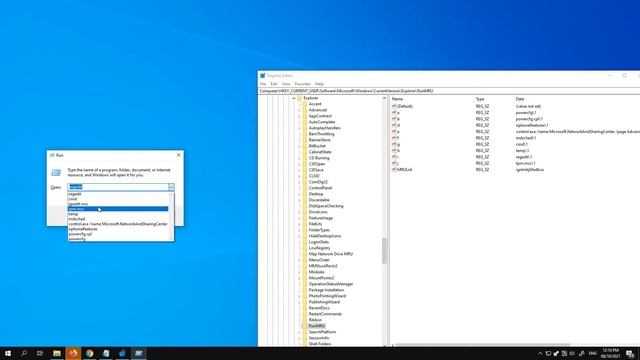The image size is (640, 360).
Task: Select registry value named b
Action: 396,119
